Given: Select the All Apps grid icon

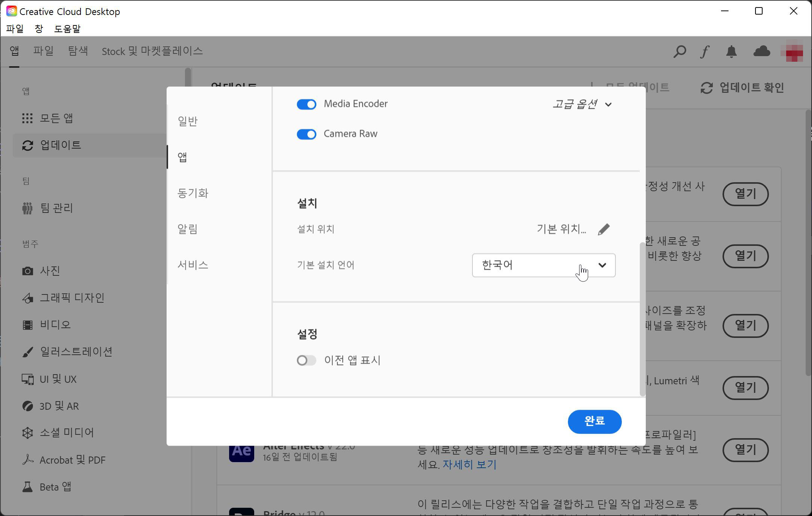Looking at the screenshot, I should pos(27,118).
